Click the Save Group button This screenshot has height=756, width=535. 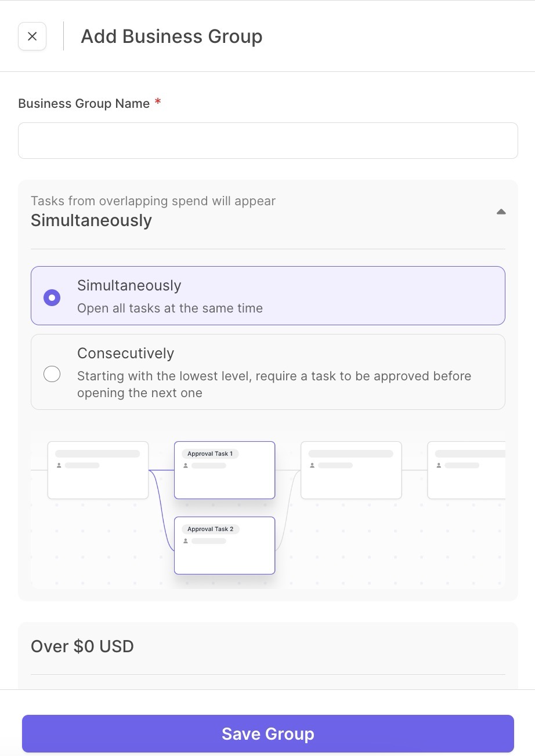point(268,733)
